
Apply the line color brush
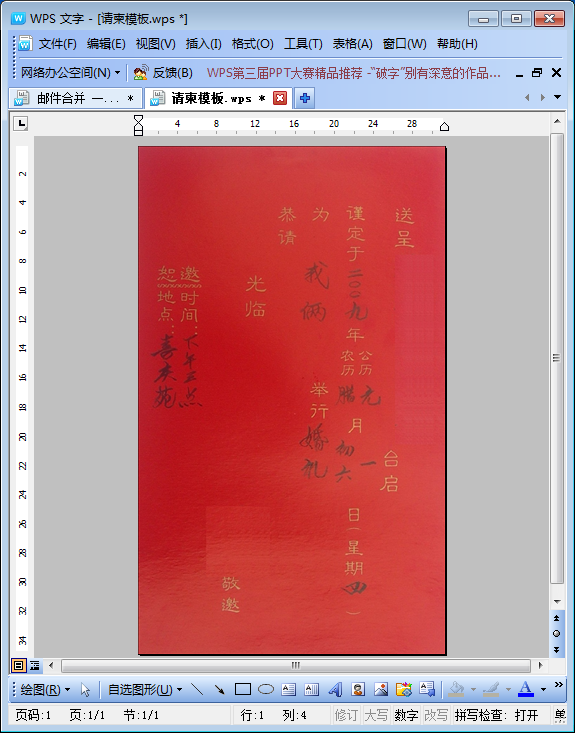(x=491, y=689)
